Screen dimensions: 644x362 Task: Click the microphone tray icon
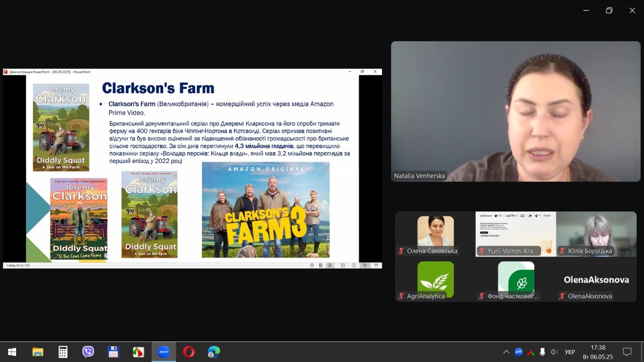point(543,352)
